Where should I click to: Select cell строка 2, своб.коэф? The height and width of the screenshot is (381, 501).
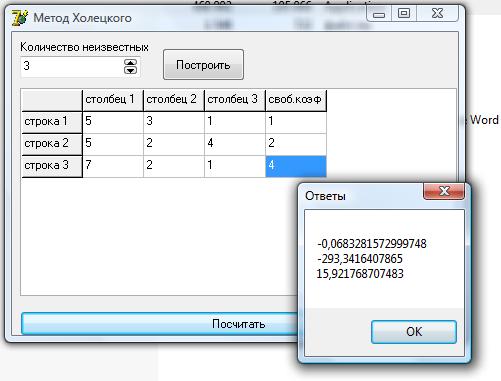296,144
